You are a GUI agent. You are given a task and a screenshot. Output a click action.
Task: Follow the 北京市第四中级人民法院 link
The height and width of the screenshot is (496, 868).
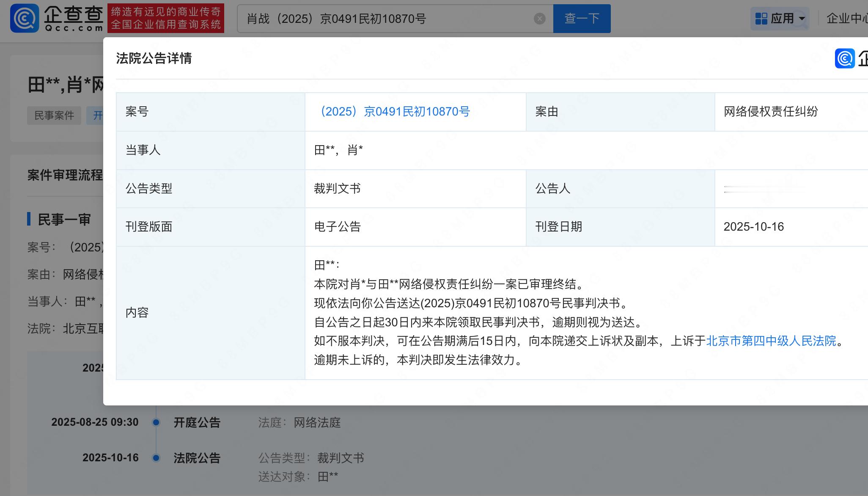coord(771,341)
